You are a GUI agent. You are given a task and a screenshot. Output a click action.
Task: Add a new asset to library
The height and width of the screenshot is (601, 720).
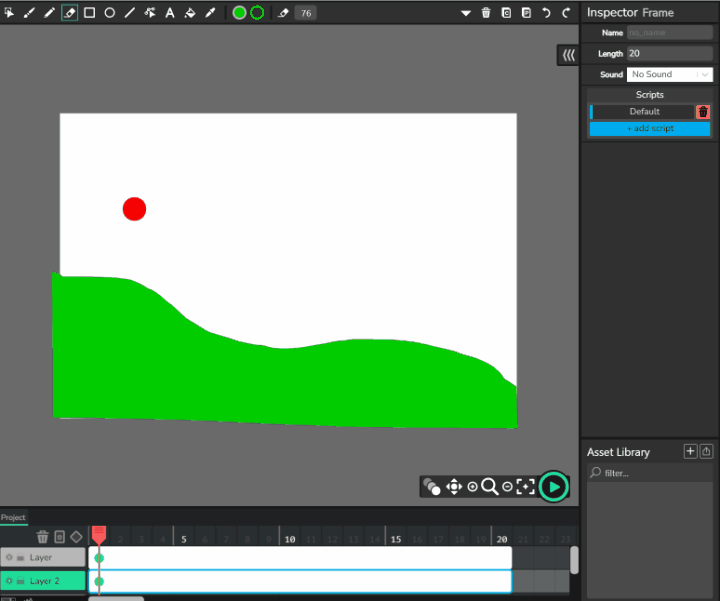coord(690,452)
